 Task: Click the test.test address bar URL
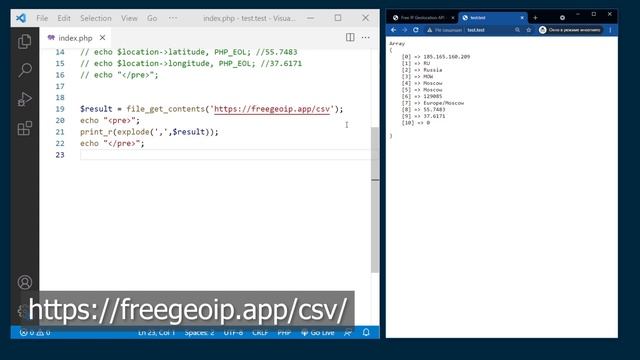coord(476,30)
